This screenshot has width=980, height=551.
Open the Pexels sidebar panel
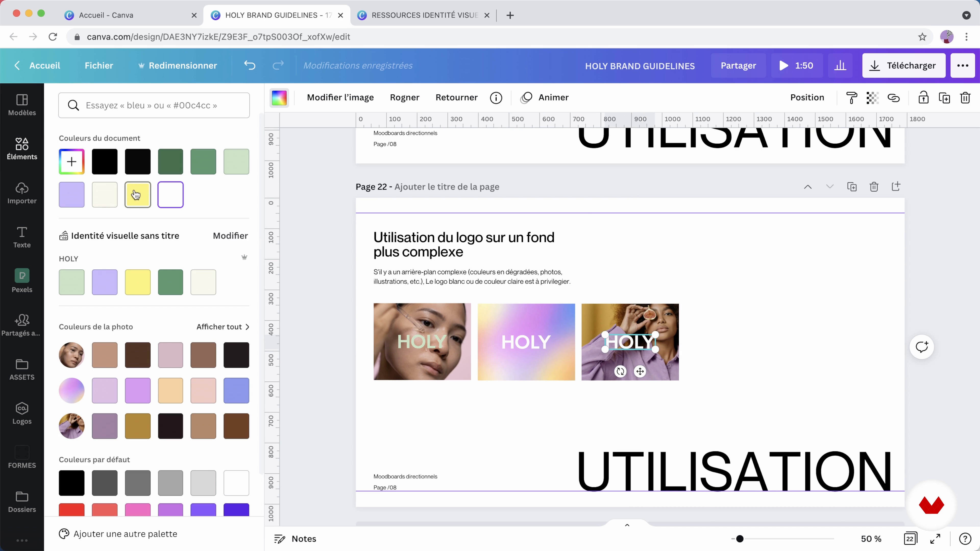[22, 281]
